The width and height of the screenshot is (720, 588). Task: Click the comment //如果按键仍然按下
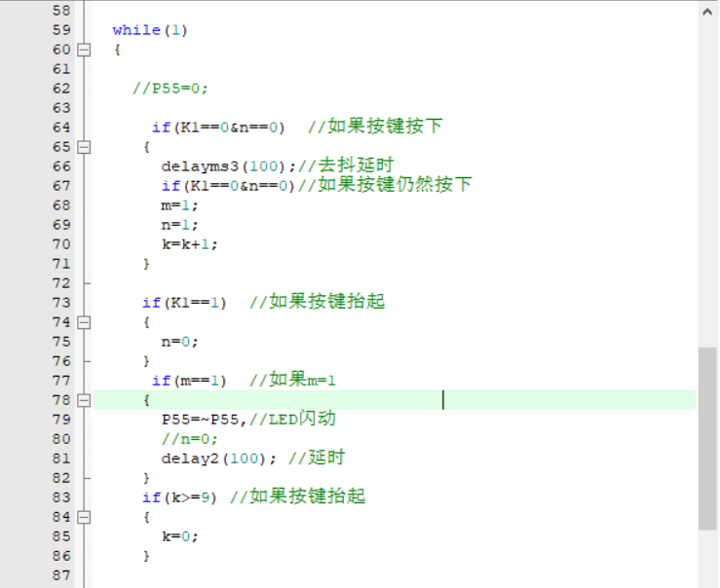point(385,185)
